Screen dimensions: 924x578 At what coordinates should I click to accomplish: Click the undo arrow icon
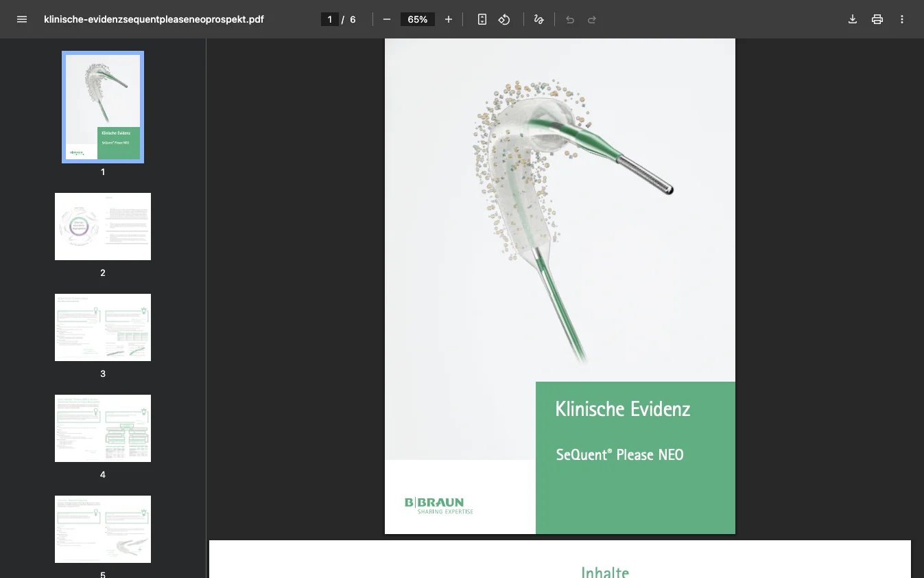[570, 19]
